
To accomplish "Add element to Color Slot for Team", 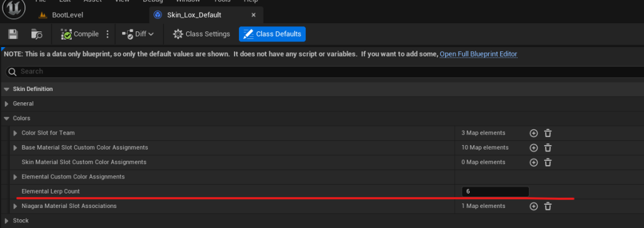I will tap(533, 133).
